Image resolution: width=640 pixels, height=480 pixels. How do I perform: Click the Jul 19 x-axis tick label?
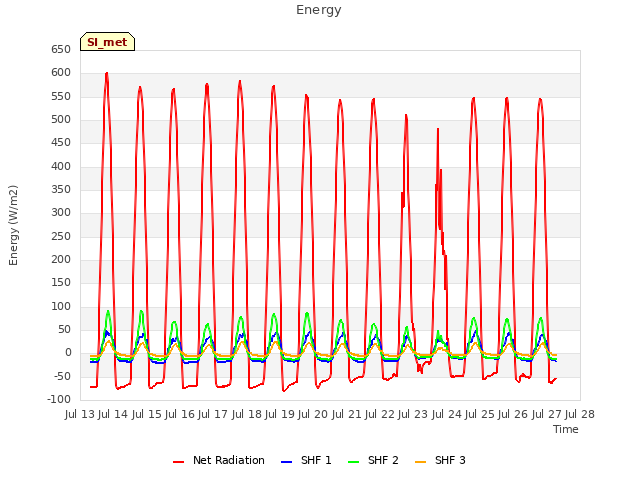(x=280, y=414)
